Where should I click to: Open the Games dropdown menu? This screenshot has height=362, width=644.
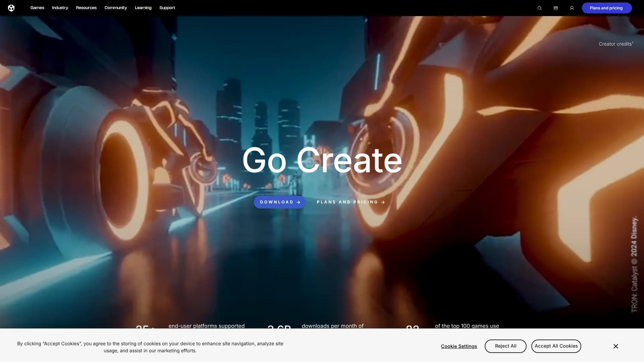point(37,8)
